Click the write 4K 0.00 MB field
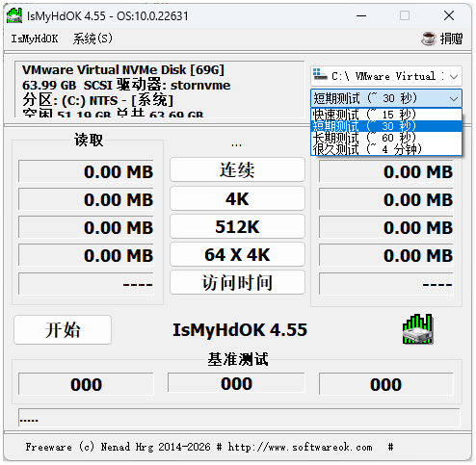Image resolution: width=476 pixels, height=465 pixels. (386, 199)
